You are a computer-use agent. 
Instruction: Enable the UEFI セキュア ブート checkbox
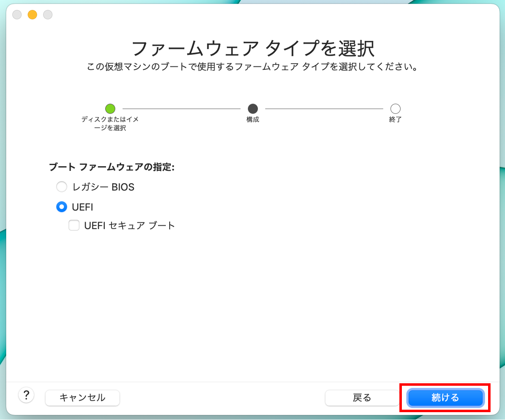point(74,225)
